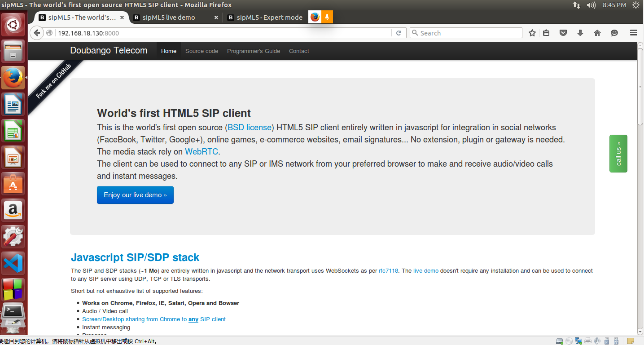
Task: Open live demo link in paragraph
Action: [426, 271]
